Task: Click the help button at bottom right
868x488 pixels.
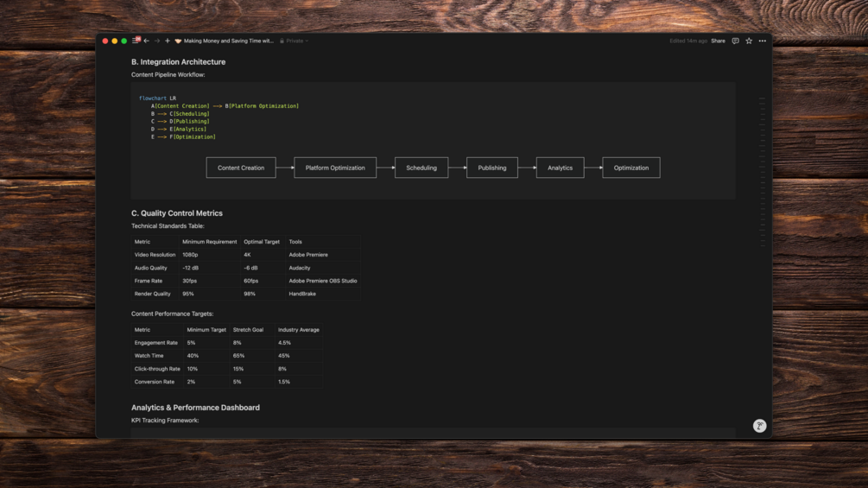Action: [x=759, y=426]
